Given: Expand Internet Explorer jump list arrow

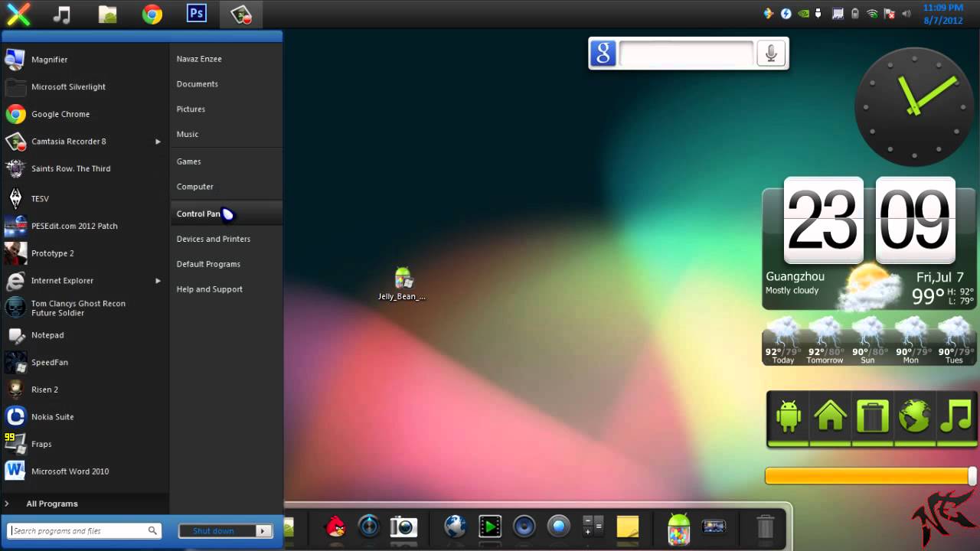Looking at the screenshot, I should click(158, 281).
